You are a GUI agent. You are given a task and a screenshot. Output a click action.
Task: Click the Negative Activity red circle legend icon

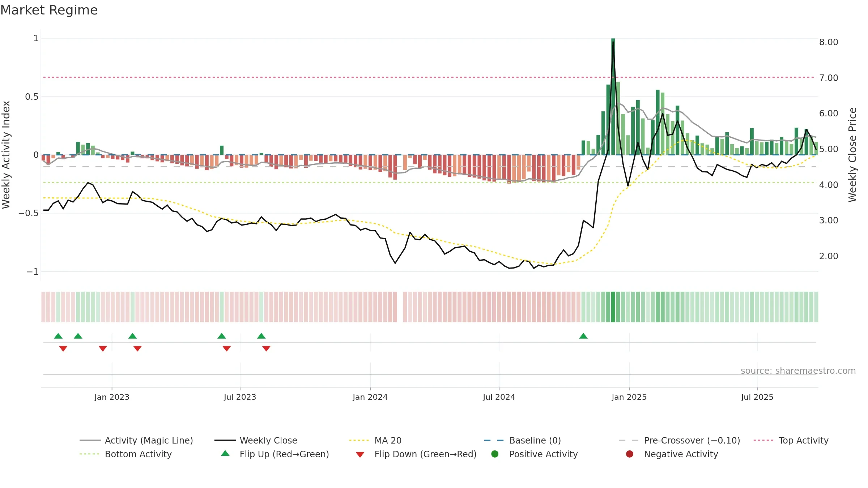[630, 454]
